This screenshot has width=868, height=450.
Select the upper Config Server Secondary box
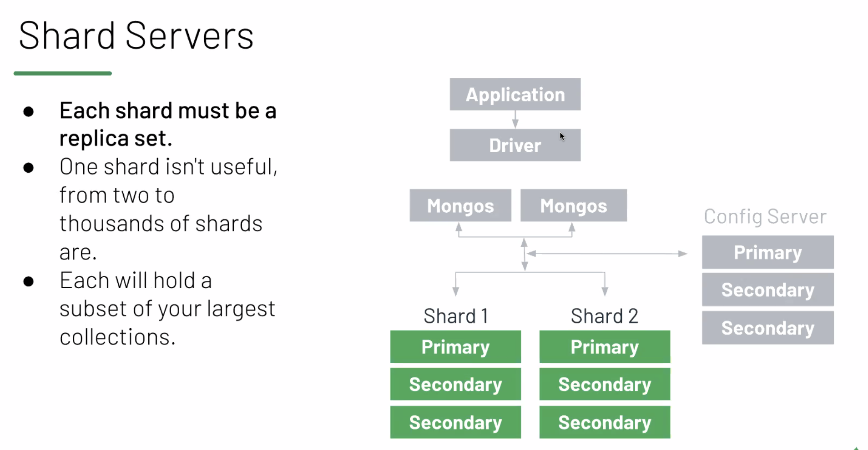pos(767,290)
